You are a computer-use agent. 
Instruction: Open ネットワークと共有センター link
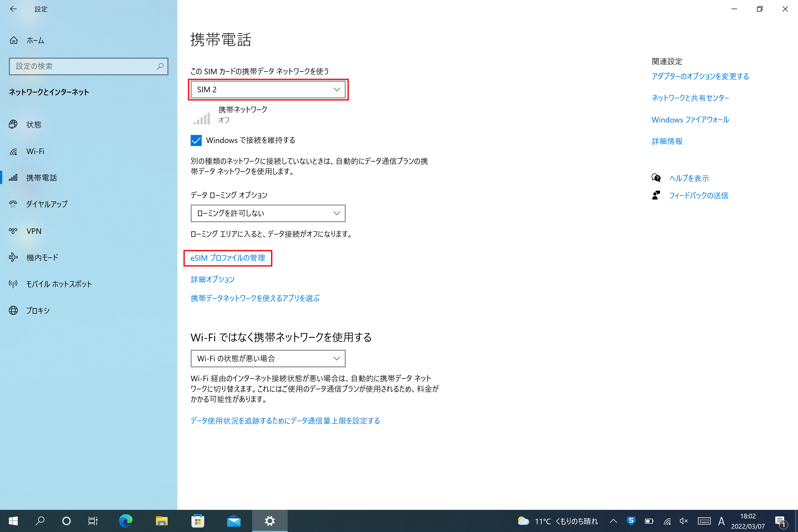coord(690,98)
